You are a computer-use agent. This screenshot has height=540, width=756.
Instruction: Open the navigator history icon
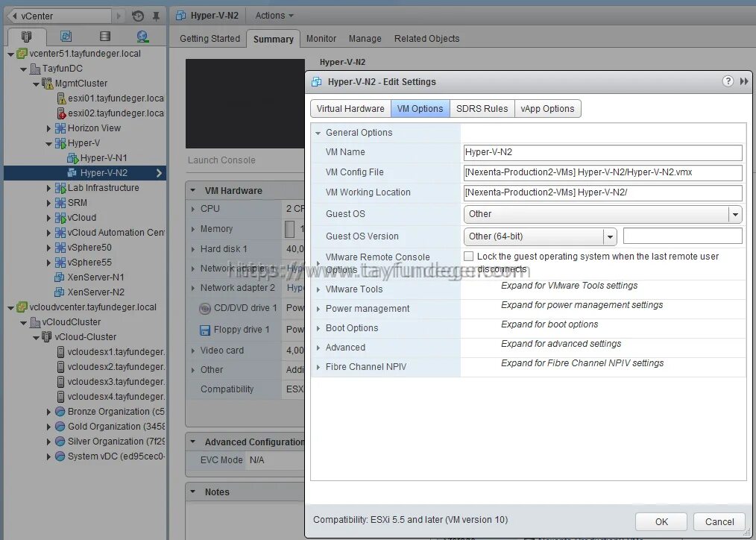(138, 16)
